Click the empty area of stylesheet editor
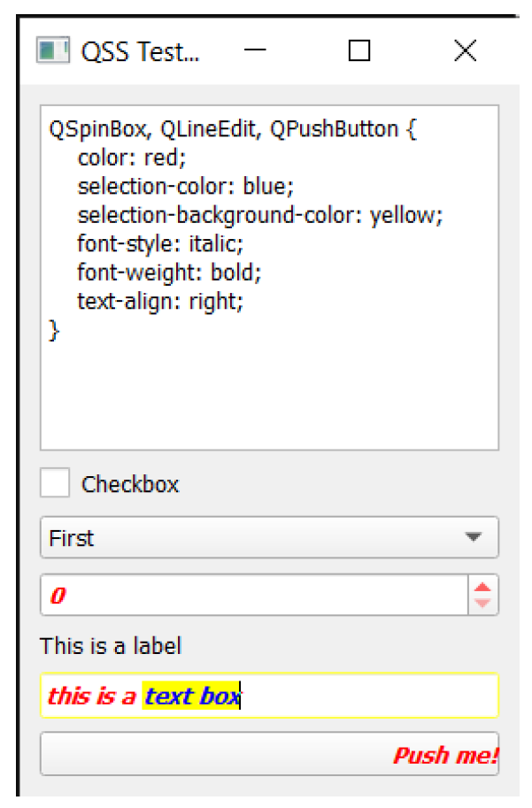 pos(269,394)
